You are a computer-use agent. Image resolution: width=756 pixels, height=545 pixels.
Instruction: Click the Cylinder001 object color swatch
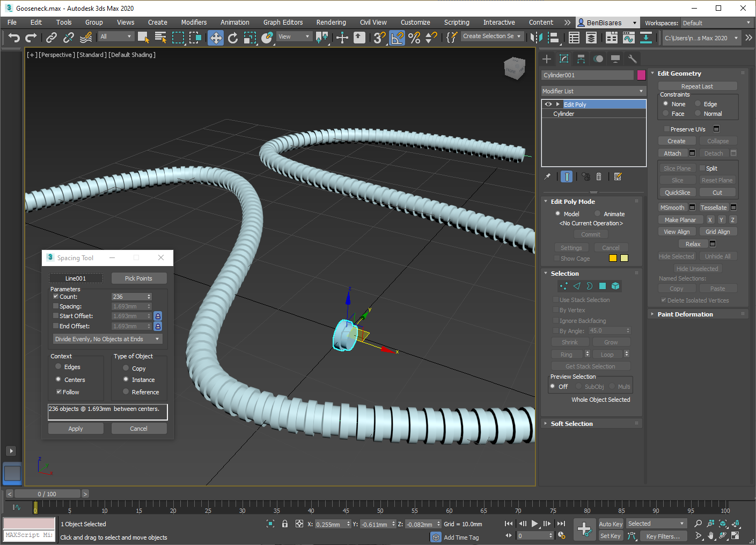point(641,75)
